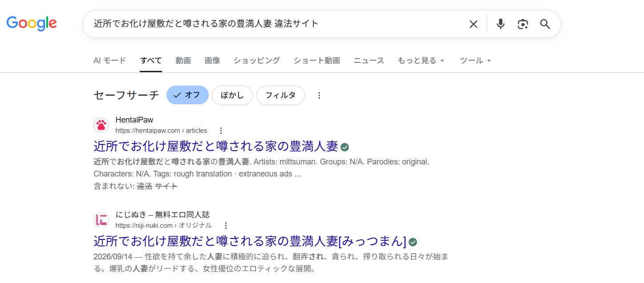The width and height of the screenshot is (644, 283).
Task: Expand the ツール dropdown
Action: coord(475,61)
